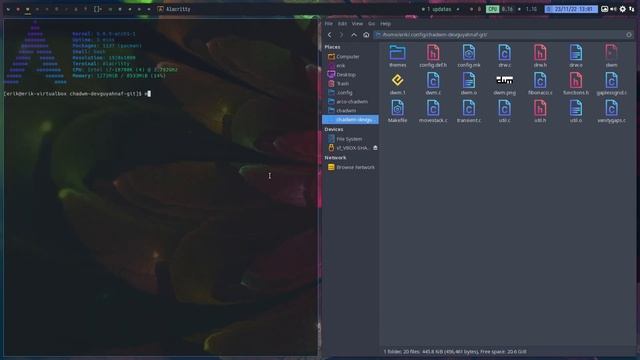Click the file manager path location bar
This screenshot has height=360, width=640.
[502, 35]
